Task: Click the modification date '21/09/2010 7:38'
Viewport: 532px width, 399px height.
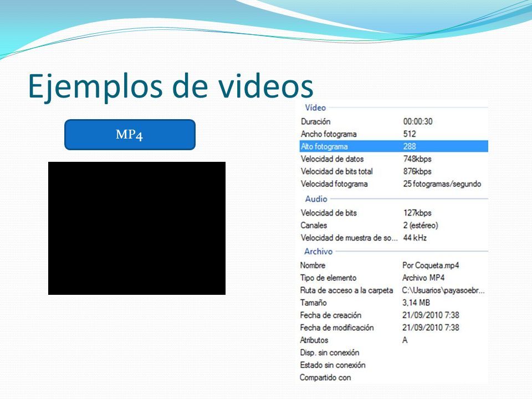Action: point(431,328)
